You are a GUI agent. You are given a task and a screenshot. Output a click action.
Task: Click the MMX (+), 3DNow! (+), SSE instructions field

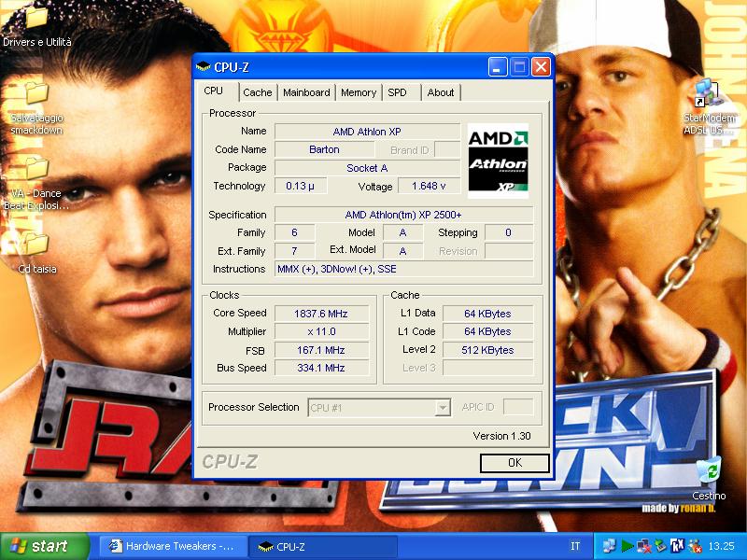point(403,269)
